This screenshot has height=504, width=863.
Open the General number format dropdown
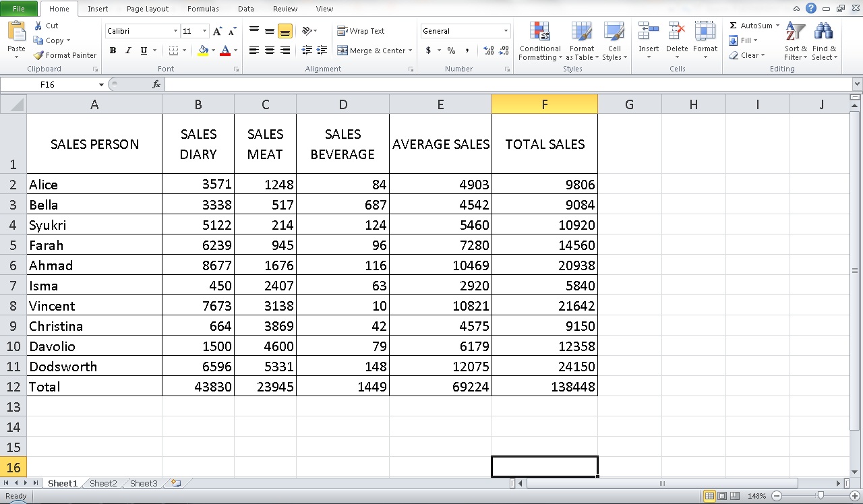[x=505, y=30]
